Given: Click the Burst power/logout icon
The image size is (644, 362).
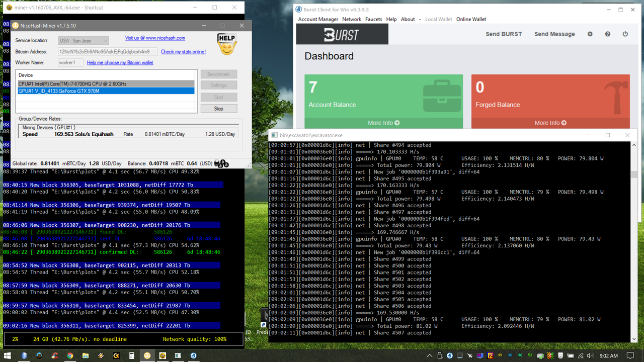Looking at the screenshot, I should 625,34.
